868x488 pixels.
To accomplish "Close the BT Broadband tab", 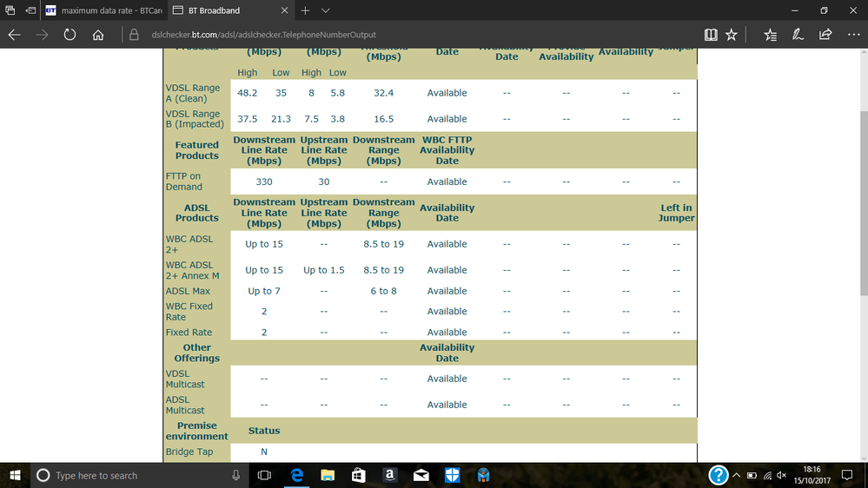I will (284, 10).
